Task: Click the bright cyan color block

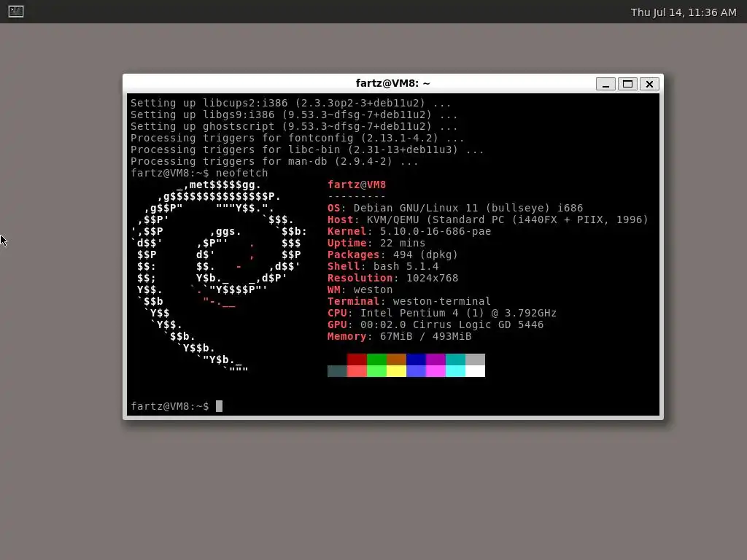Action: 455,371
